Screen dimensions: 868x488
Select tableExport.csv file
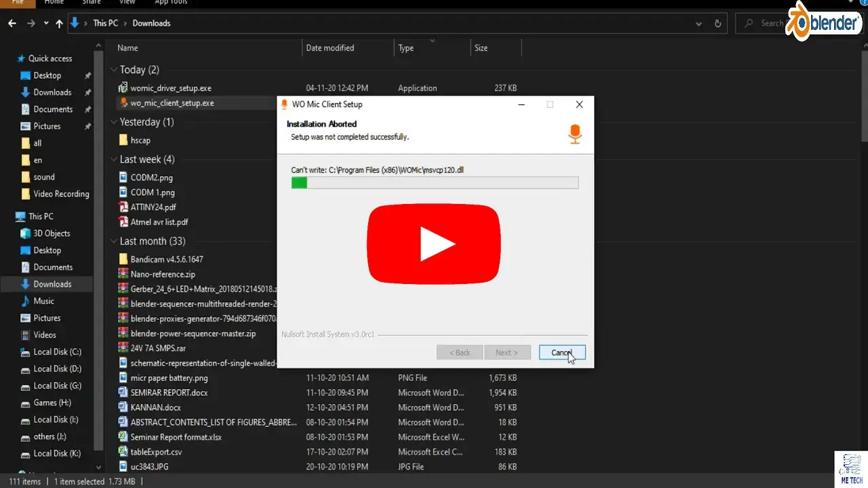156,452
